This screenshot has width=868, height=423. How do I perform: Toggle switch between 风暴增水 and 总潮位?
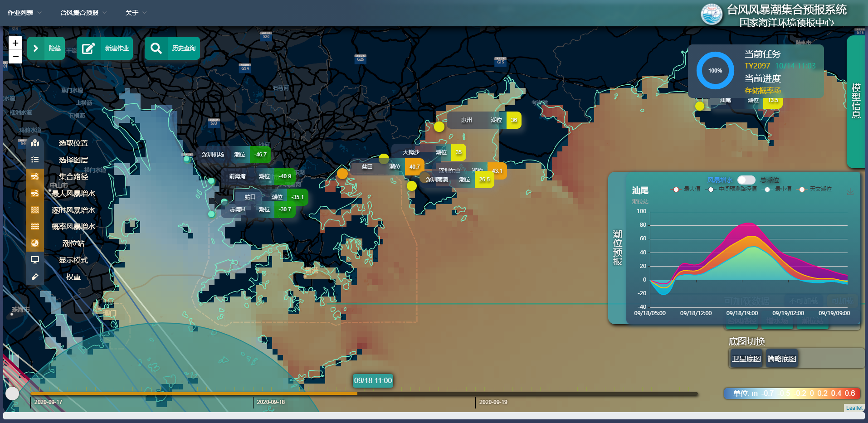[746, 180]
